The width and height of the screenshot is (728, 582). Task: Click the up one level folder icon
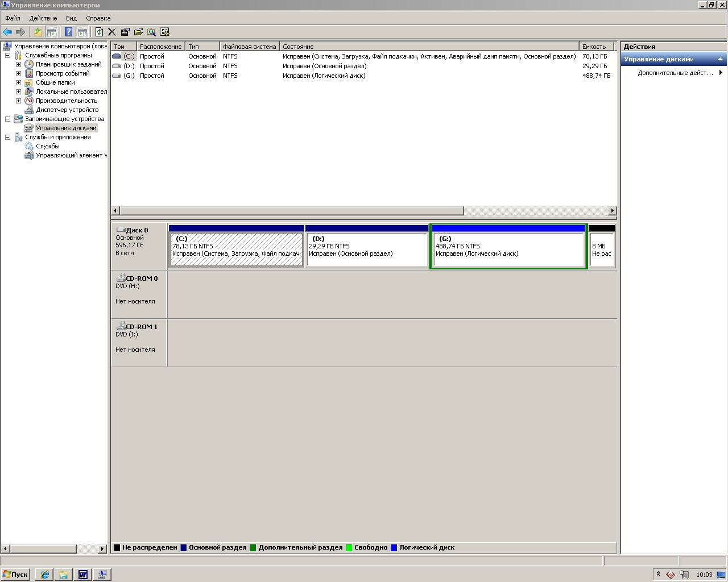pyautogui.click(x=38, y=32)
